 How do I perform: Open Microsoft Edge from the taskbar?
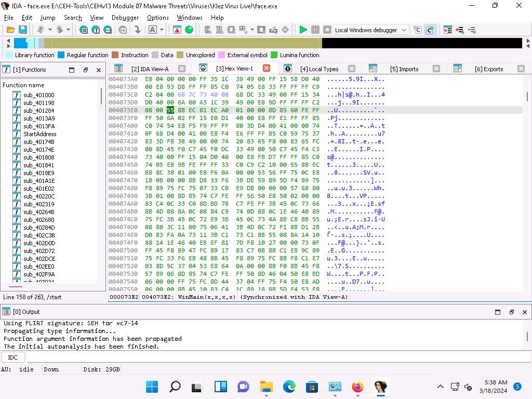pos(289,387)
